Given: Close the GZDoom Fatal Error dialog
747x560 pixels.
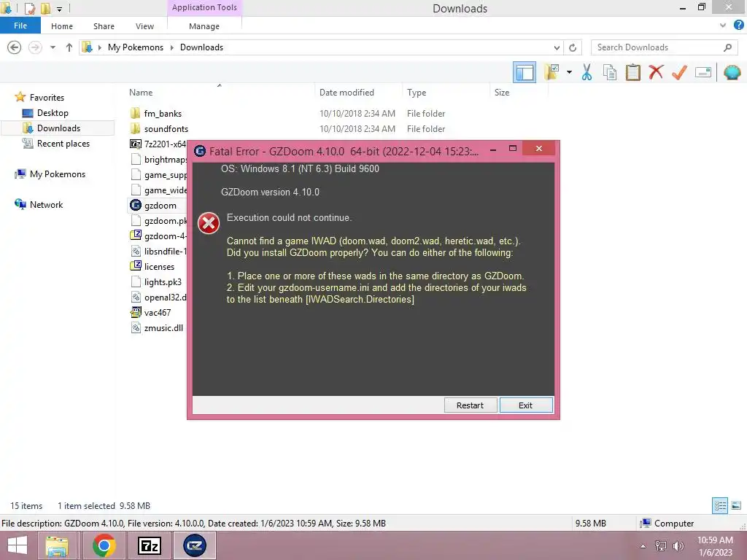Looking at the screenshot, I should pos(538,149).
